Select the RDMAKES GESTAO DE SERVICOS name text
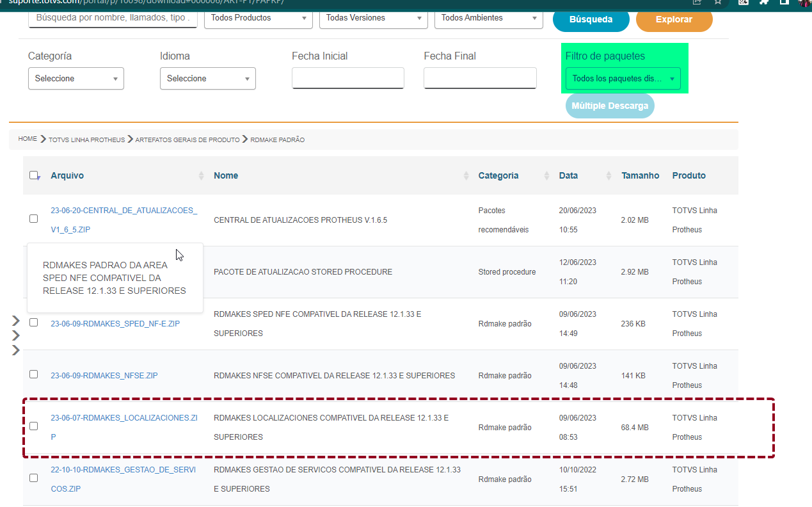 tap(337, 479)
